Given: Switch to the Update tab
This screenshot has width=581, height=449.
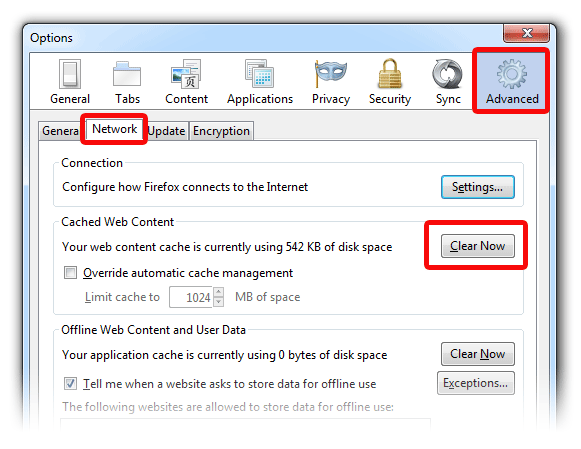Looking at the screenshot, I should tap(166, 131).
